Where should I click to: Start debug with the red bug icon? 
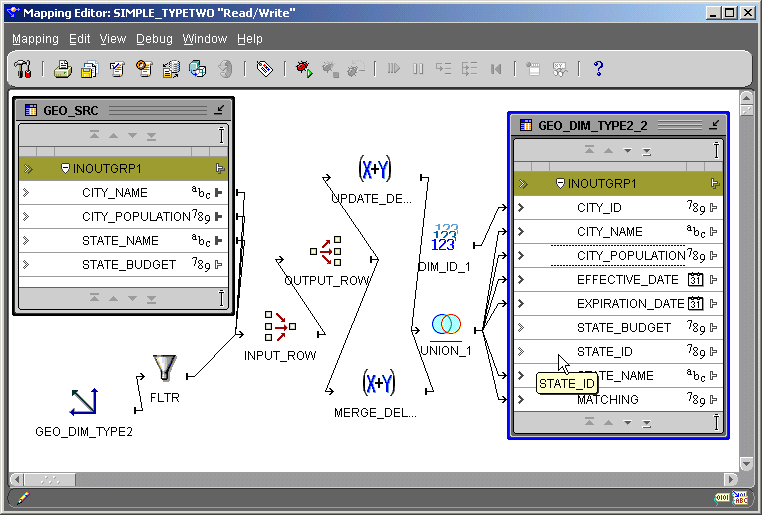coord(304,69)
